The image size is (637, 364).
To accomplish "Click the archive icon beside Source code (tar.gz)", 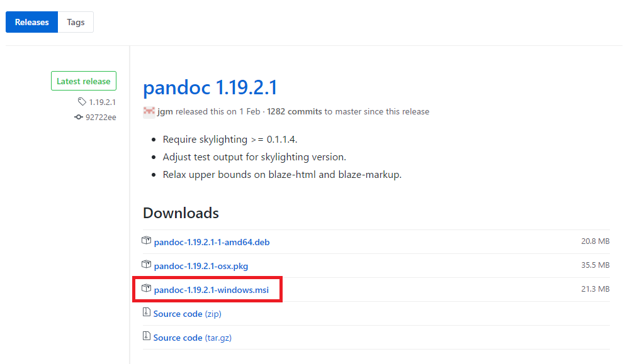I will point(146,336).
